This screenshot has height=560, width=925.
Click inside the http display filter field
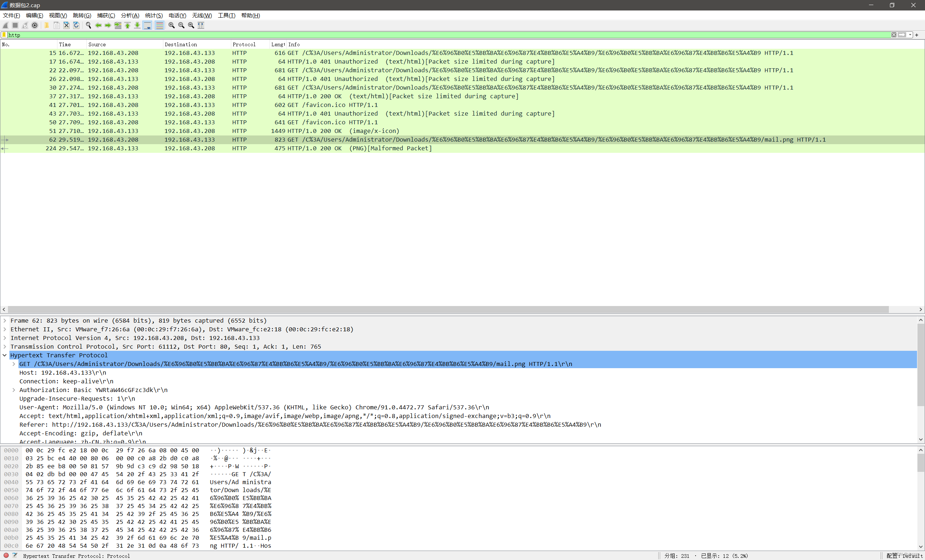pyautogui.click(x=449, y=35)
